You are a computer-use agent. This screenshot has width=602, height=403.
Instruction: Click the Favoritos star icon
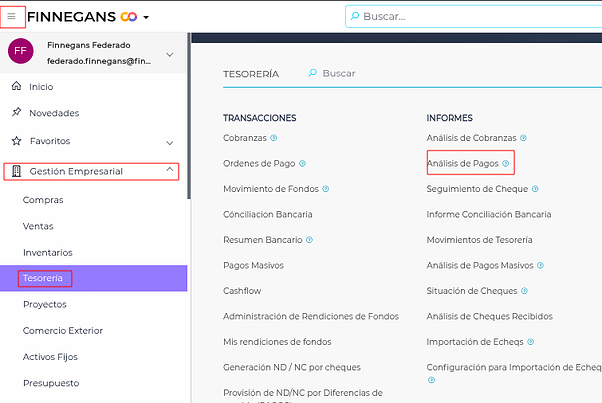pyautogui.click(x=16, y=141)
